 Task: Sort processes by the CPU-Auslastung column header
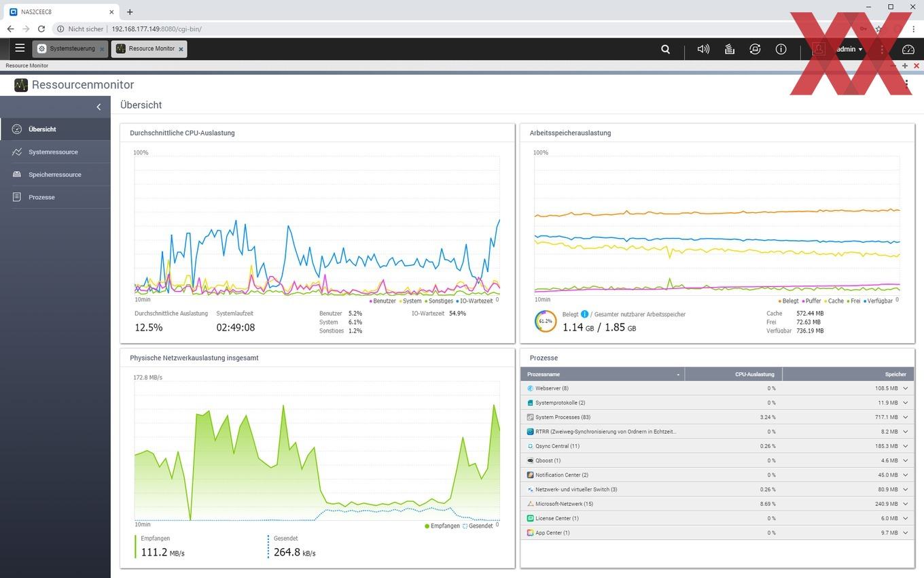coord(734,374)
